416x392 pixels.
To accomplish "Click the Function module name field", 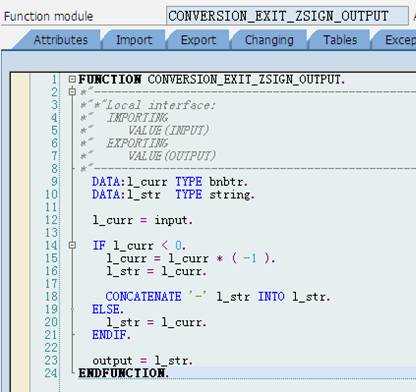I will [287, 16].
